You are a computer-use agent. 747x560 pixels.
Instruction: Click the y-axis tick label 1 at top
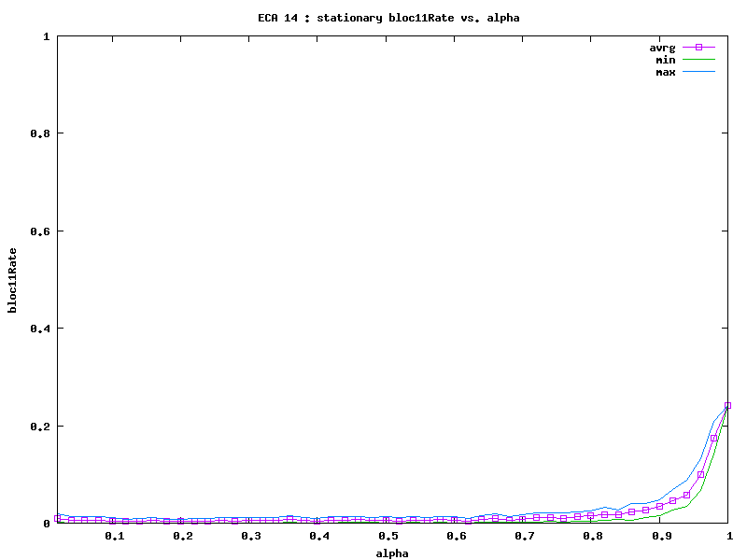point(47,36)
